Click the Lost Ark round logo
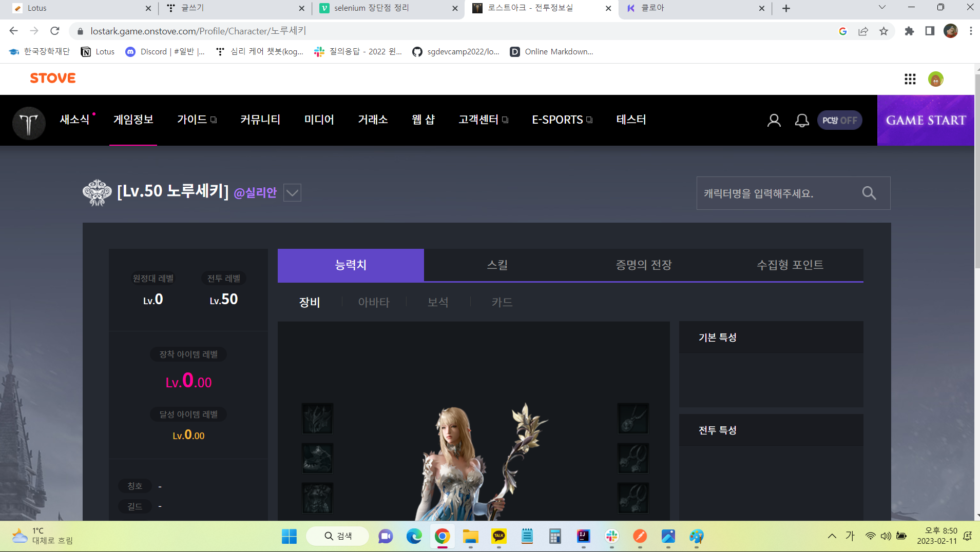Screen dimensions: 980x552 pos(29,123)
